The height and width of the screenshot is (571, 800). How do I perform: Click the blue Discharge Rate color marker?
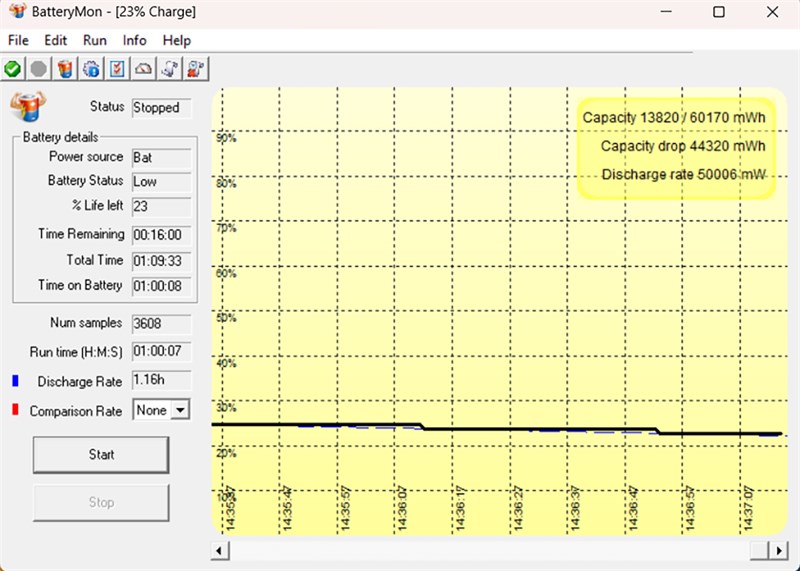(15, 381)
